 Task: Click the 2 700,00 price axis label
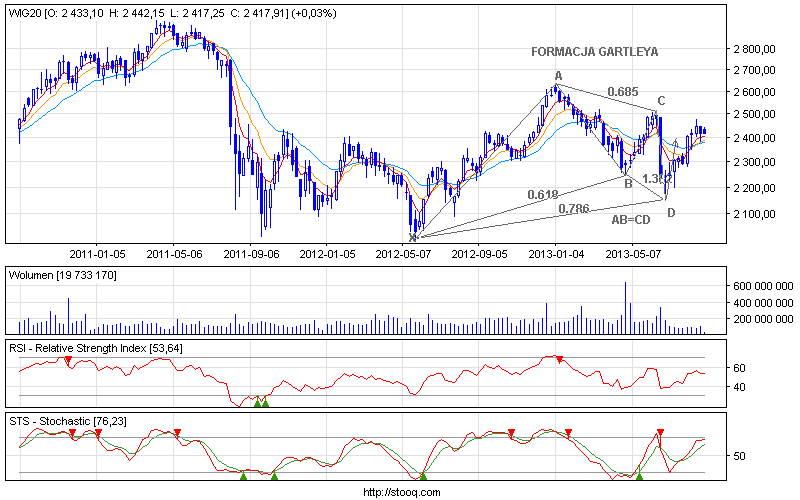pos(754,70)
